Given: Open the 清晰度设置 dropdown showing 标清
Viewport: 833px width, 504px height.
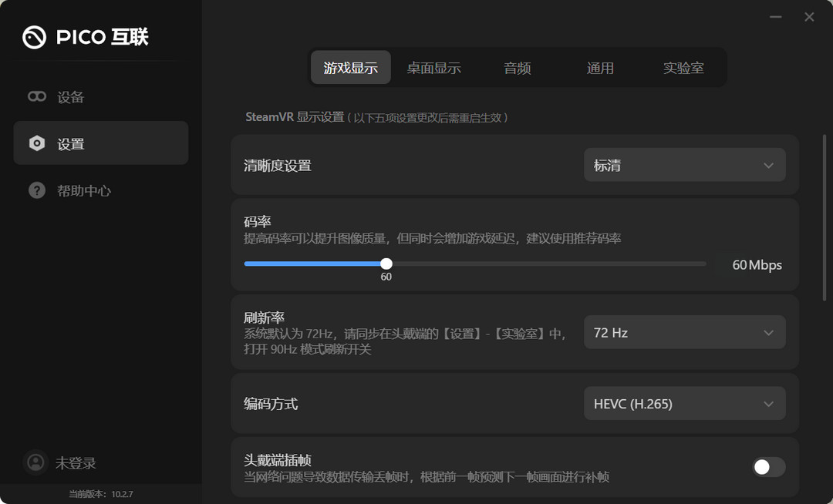Looking at the screenshot, I should [683, 165].
